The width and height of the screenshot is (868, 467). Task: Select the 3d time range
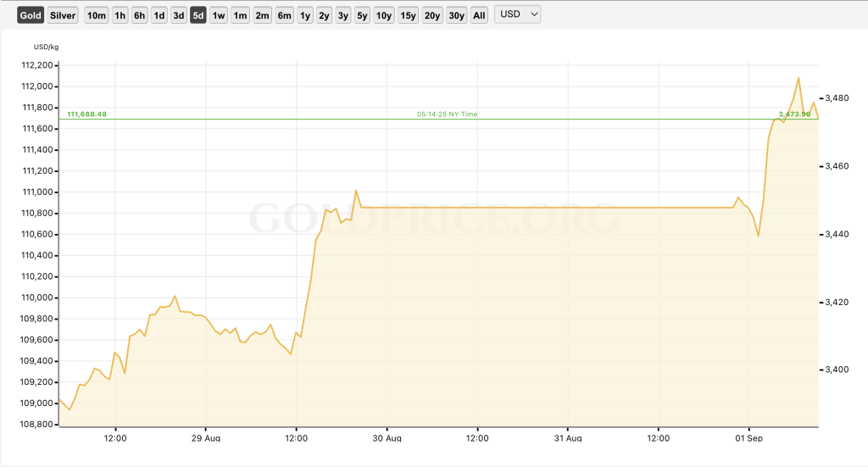pos(179,15)
